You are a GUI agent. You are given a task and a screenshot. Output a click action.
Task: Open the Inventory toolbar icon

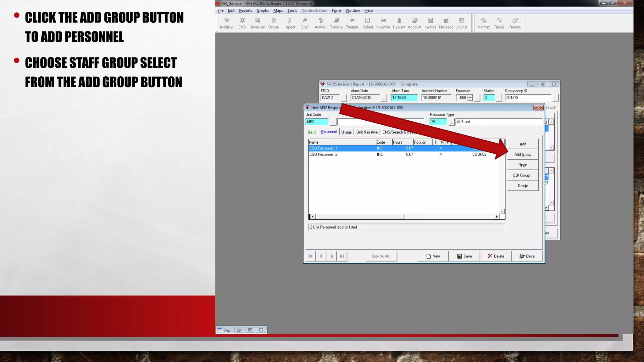click(x=383, y=23)
